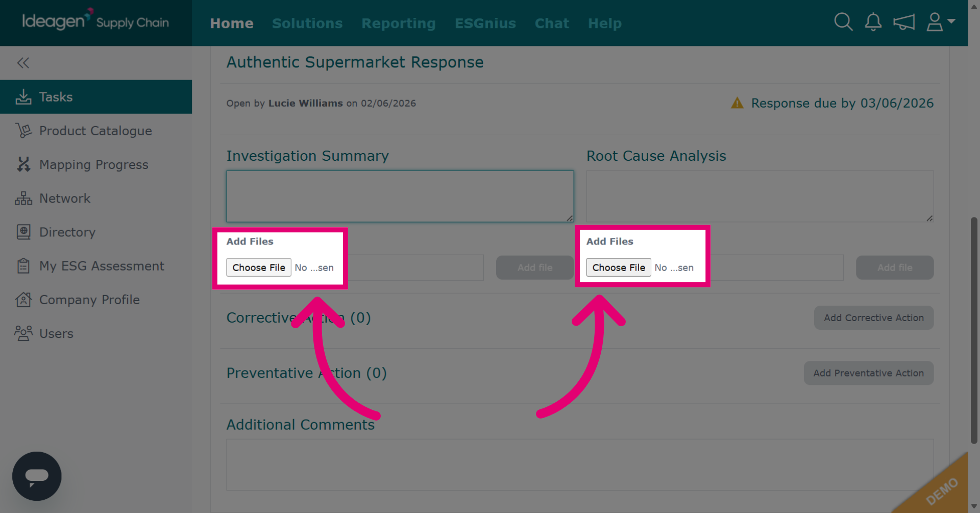Click the Network hierarchy icon
The width and height of the screenshot is (980, 513).
[x=23, y=198]
